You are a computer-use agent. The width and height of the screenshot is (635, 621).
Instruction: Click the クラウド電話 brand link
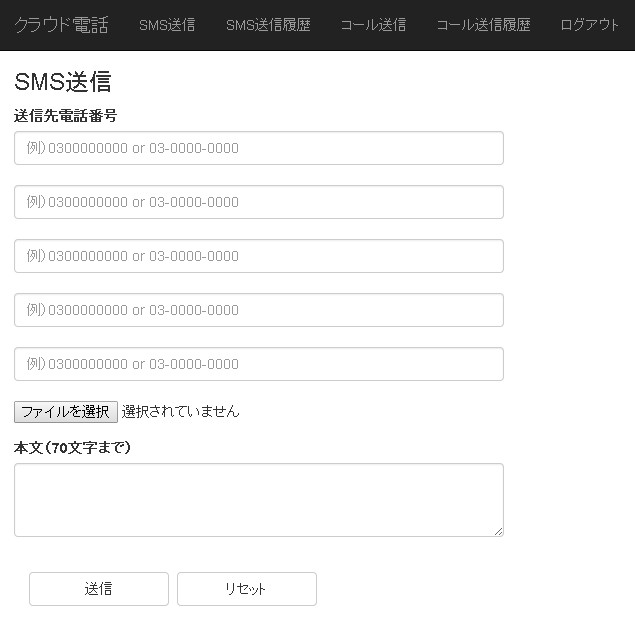click(x=61, y=25)
